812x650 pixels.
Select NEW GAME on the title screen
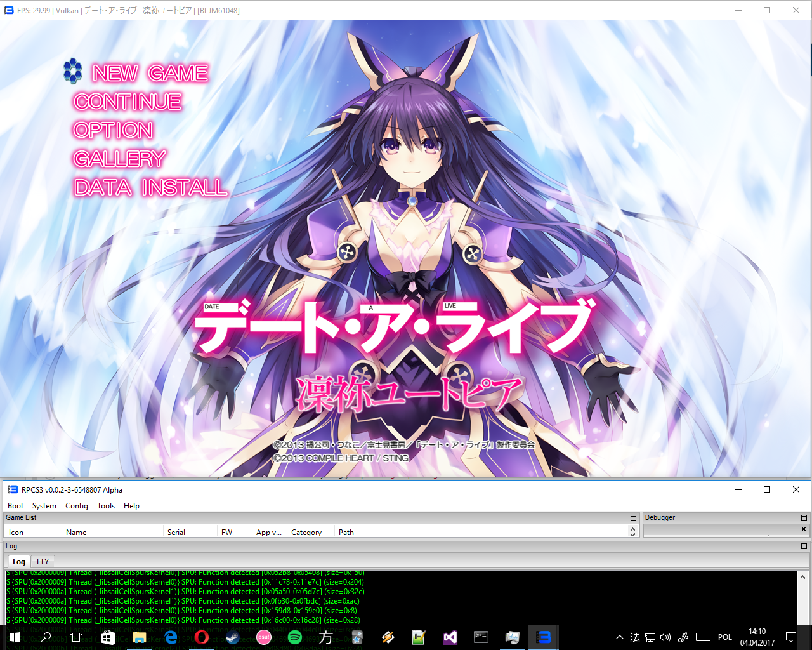(x=150, y=73)
